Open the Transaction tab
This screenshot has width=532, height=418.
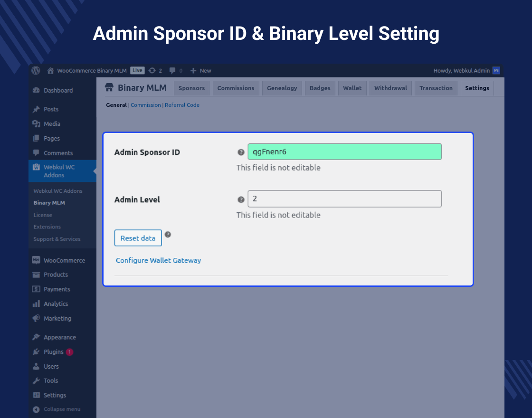coord(436,88)
